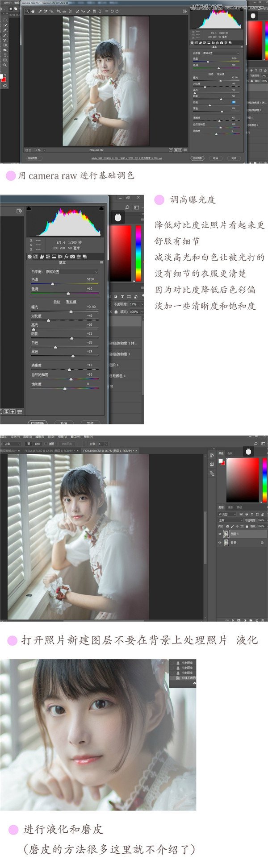Hide the 背景 layer using its eye icon
The height and width of the screenshot is (868, 268).
220,543
